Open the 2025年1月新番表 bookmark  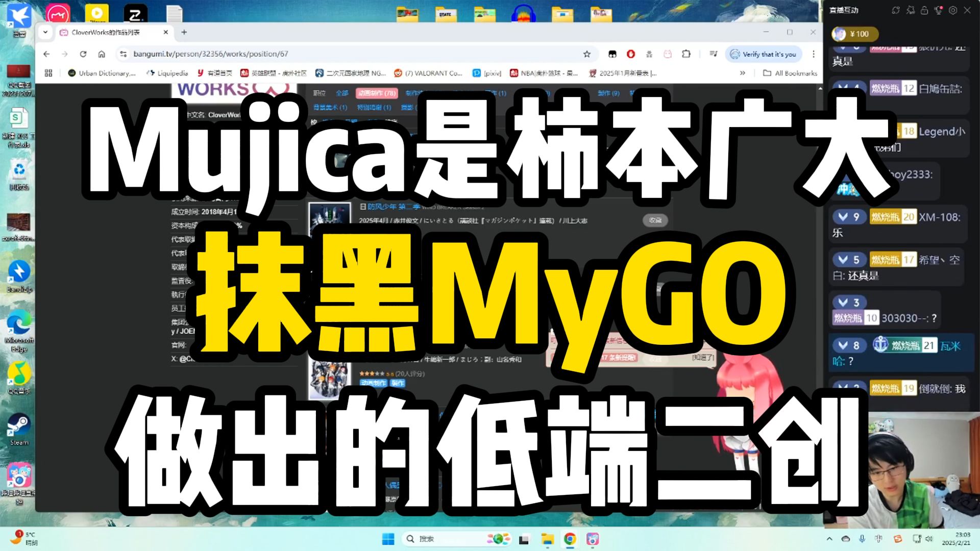point(623,73)
